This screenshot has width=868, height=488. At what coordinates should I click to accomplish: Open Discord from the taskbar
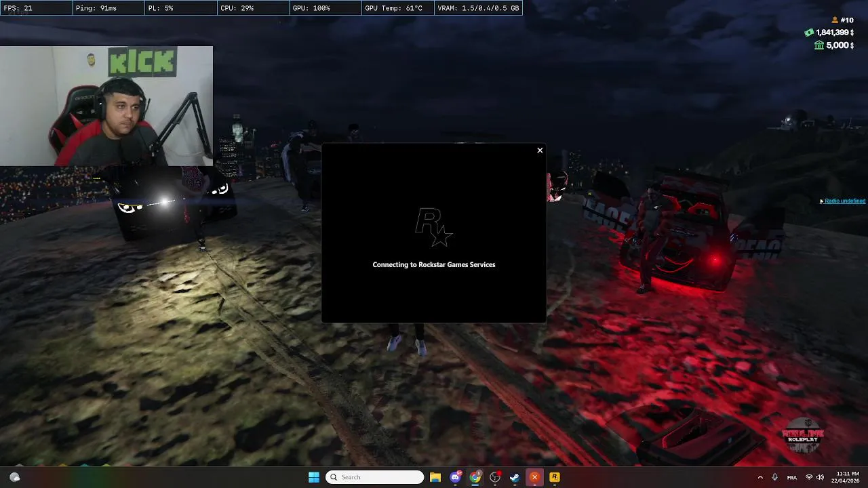click(x=455, y=477)
